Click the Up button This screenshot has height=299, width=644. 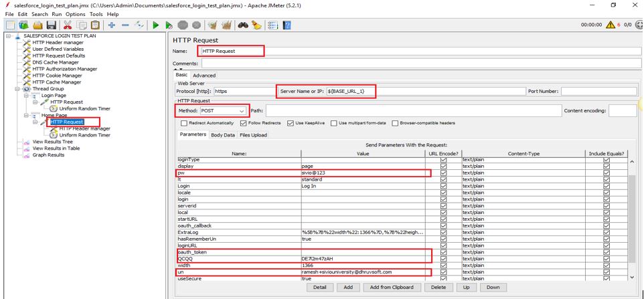coord(466,287)
